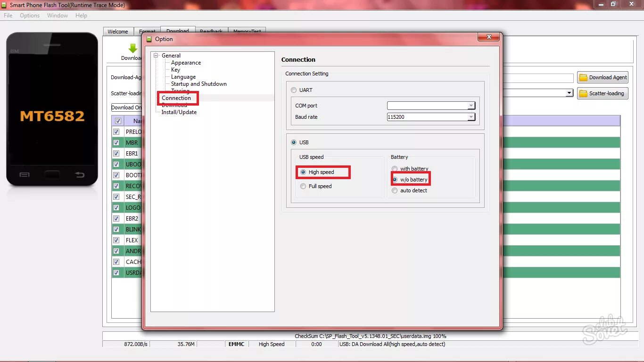Uncheck the EBR1 partition checkbox

pos(116,153)
